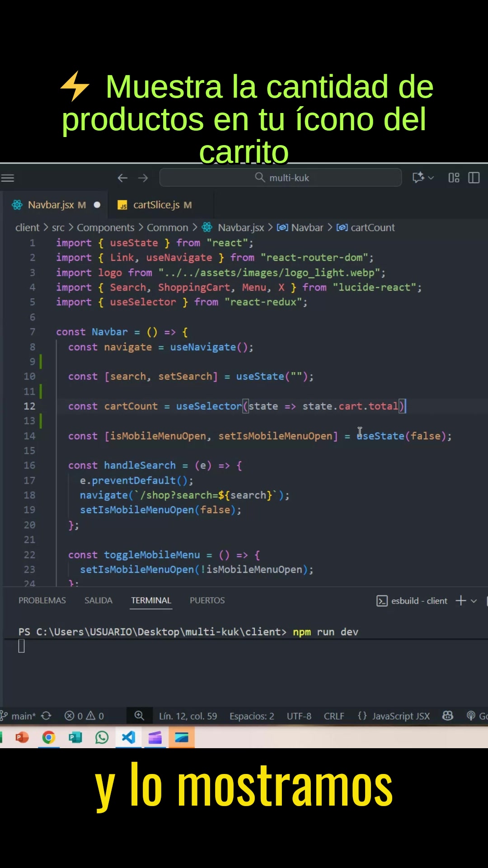The image size is (488, 868).
Task: Select the client breadcrumb segment
Action: [27, 227]
